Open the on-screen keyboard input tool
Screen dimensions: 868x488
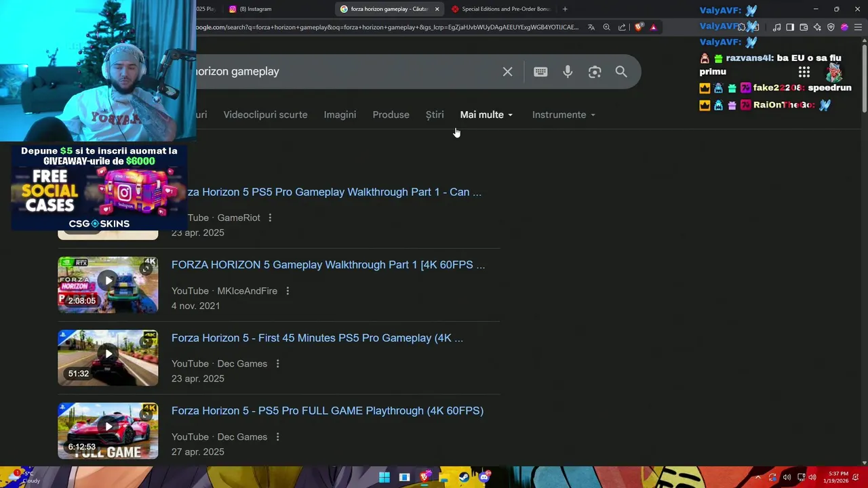coord(540,72)
